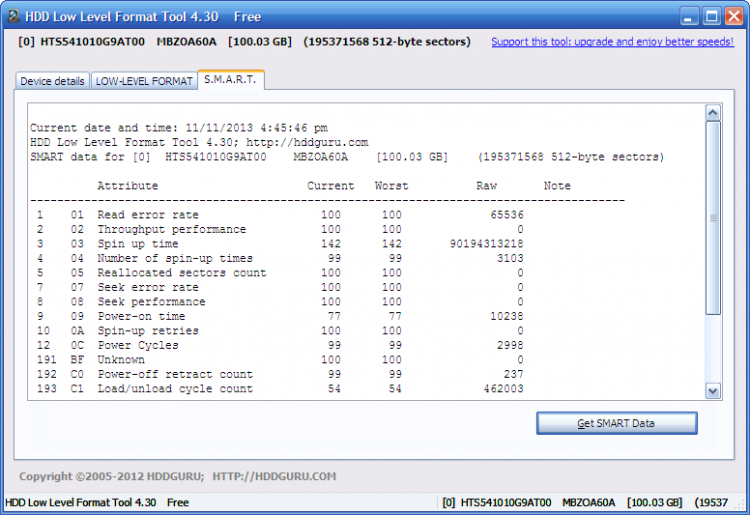
Task: Click the 'Throughput performance' attribute row
Action: [280, 229]
